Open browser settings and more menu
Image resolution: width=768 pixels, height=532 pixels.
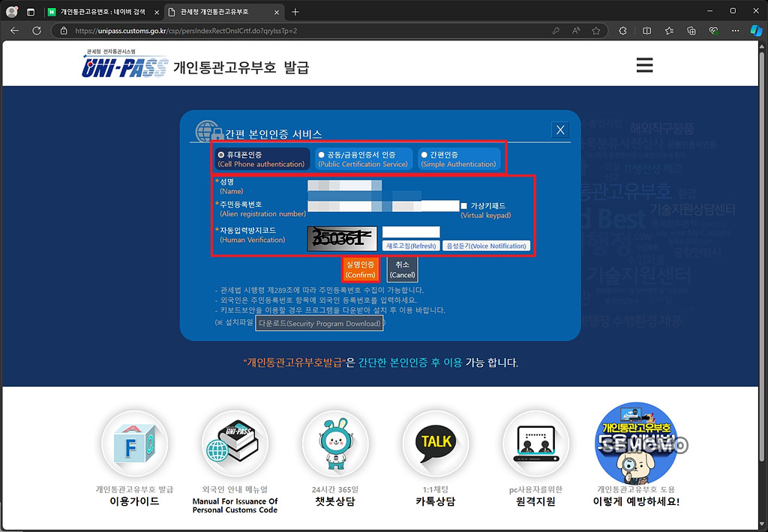[x=735, y=30]
